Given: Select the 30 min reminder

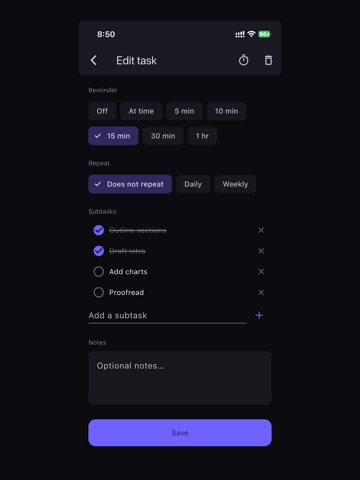Looking at the screenshot, I should tap(163, 136).
